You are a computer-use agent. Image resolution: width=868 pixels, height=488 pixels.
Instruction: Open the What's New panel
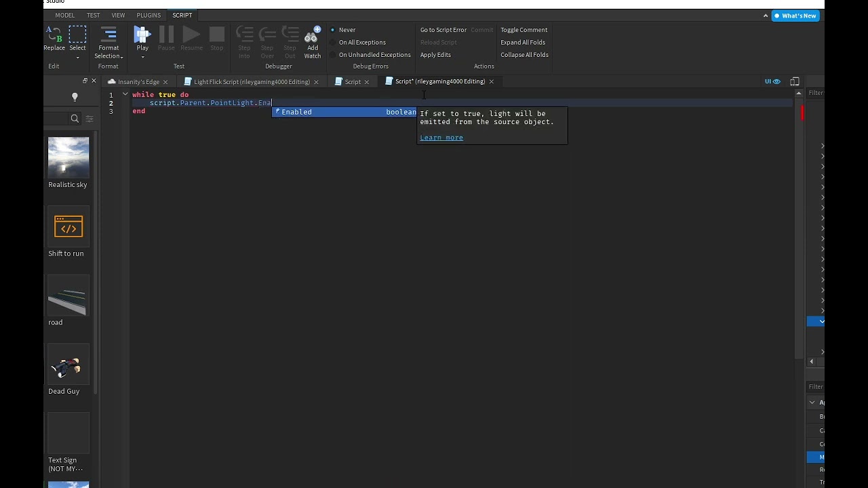click(795, 16)
